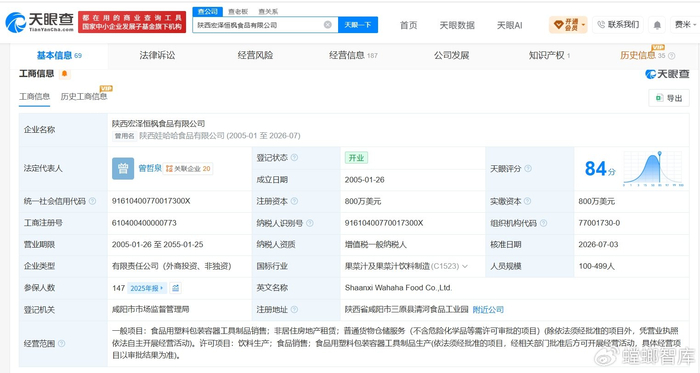Image resolution: width=700 pixels, height=373 pixels.
Task: Click 导出 export button
Action: [669, 98]
